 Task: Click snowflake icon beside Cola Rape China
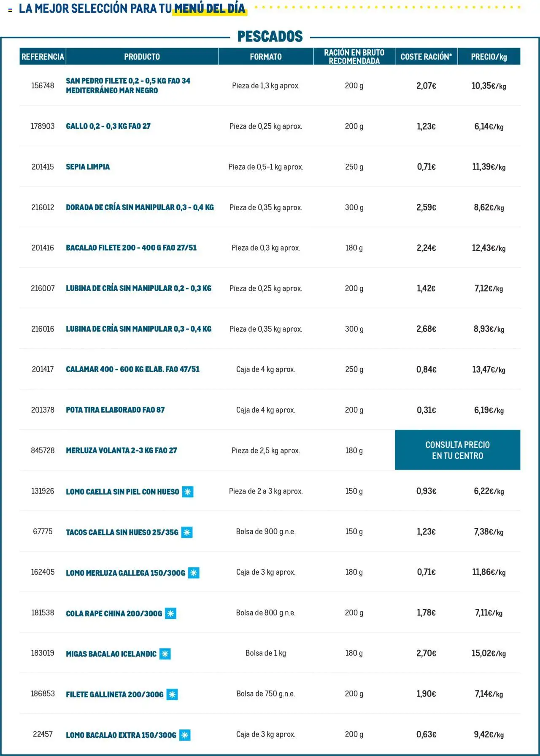click(x=170, y=613)
